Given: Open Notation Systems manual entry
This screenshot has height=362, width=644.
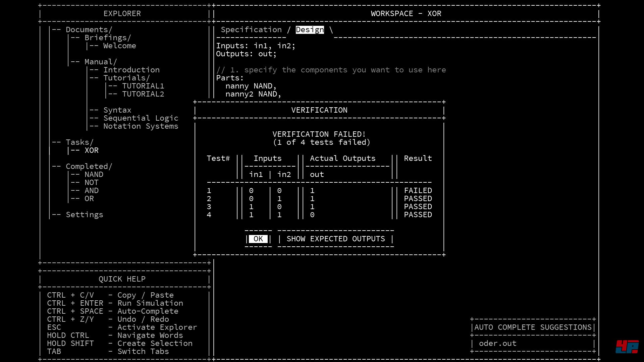Looking at the screenshot, I should [141, 126].
